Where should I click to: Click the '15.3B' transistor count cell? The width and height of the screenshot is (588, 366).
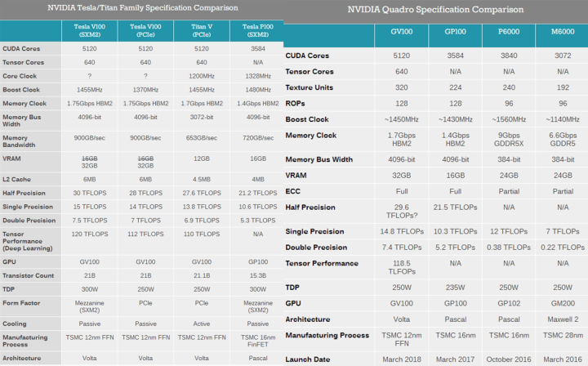[258, 275]
